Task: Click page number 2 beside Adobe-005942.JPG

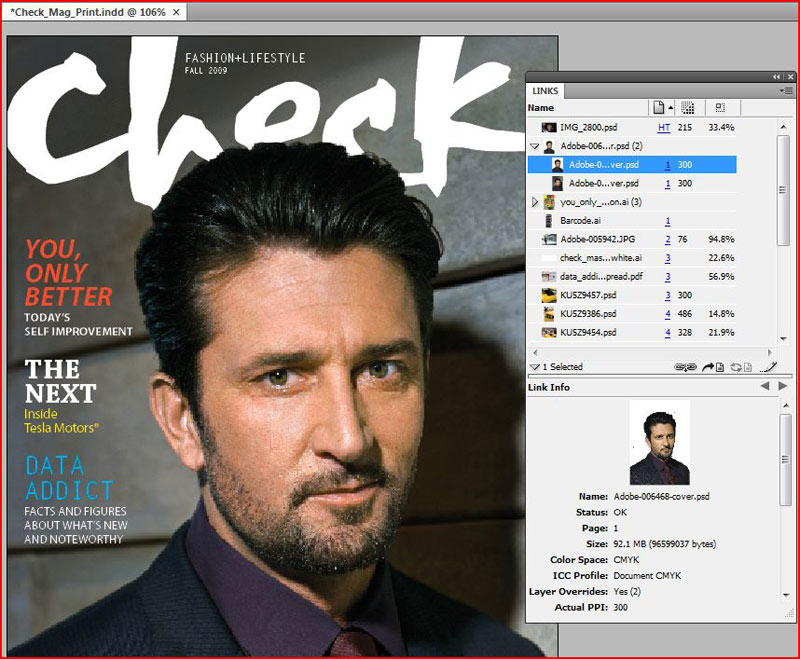Action: (668, 239)
